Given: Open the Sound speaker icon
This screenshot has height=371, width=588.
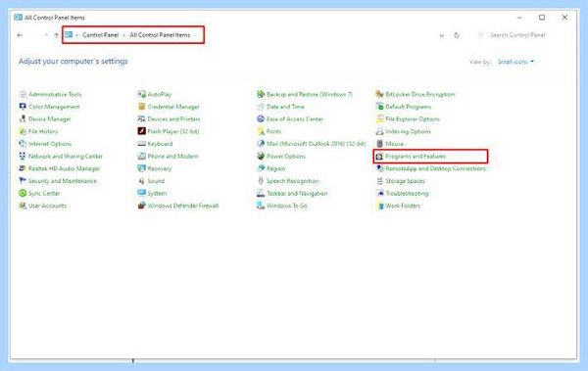Looking at the screenshot, I should (142, 181).
